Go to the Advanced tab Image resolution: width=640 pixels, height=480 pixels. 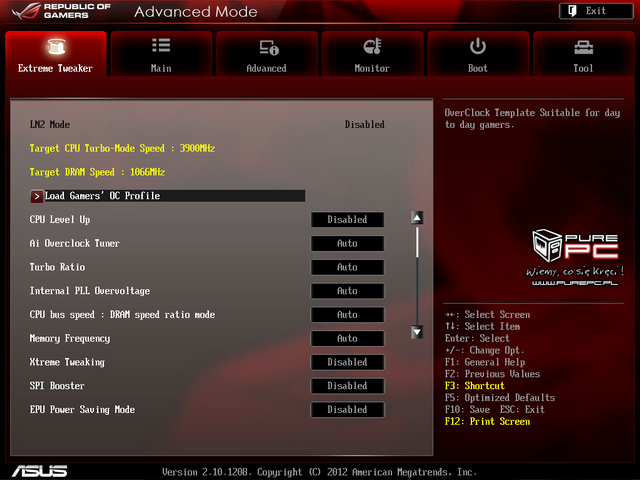pyautogui.click(x=267, y=54)
